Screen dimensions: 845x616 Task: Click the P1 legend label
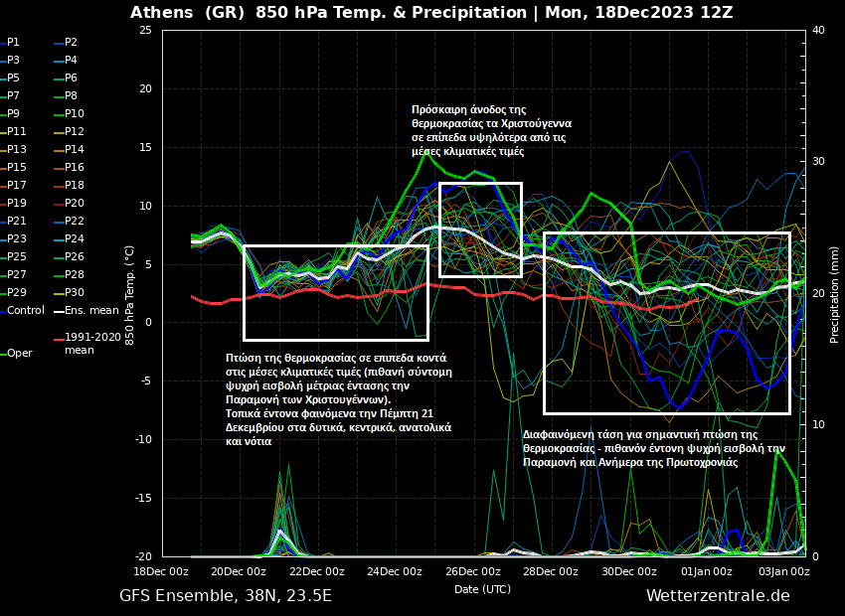pyautogui.click(x=13, y=43)
